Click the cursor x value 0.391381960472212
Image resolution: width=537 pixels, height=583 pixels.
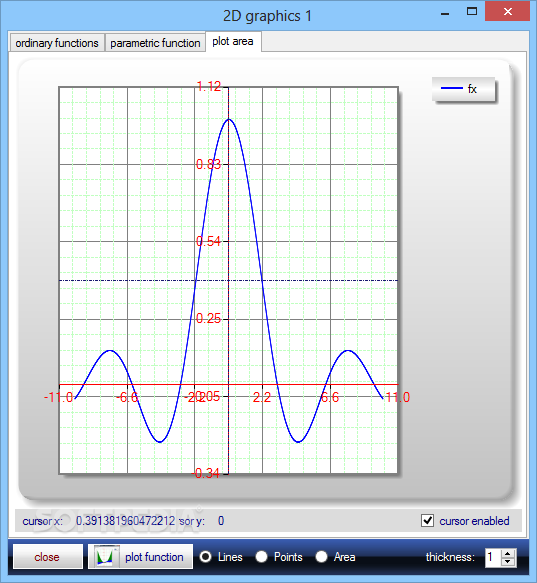pyautogui.click(x=125, y=521)
